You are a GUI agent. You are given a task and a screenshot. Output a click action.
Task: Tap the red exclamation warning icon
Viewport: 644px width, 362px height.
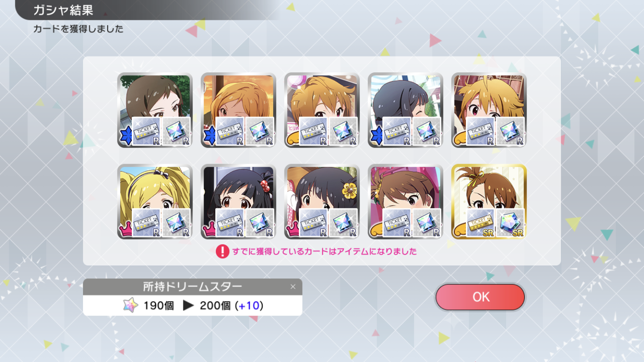tap(223, 251)
